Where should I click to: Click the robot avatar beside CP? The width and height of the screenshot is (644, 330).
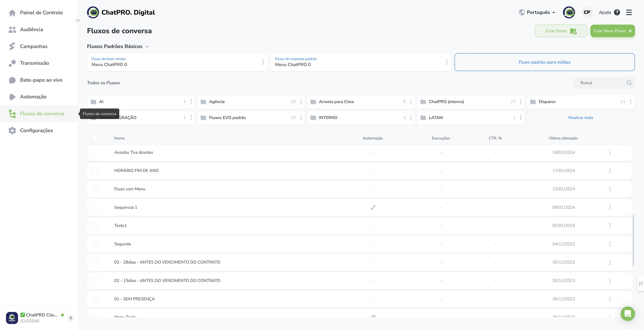569,13
